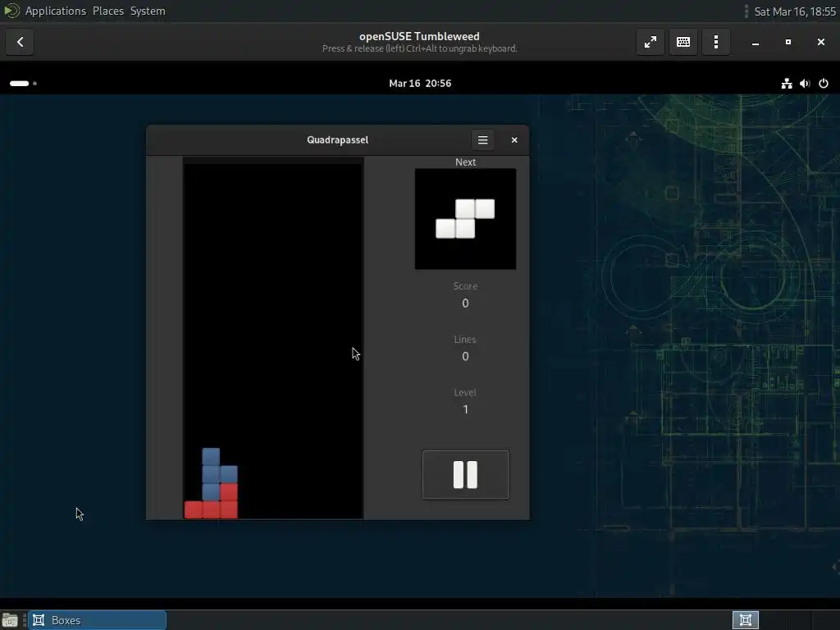Viewport: 840px width, 630px height.
Task: Minimize the Boxes window
Action: coord(756,42)
